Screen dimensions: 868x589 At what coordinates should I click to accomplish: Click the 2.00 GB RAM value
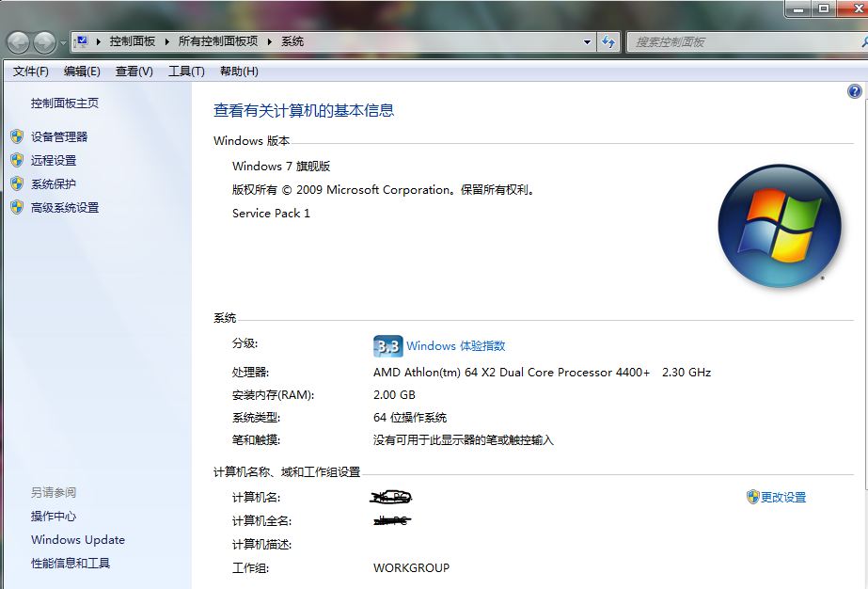pos(394,395)
